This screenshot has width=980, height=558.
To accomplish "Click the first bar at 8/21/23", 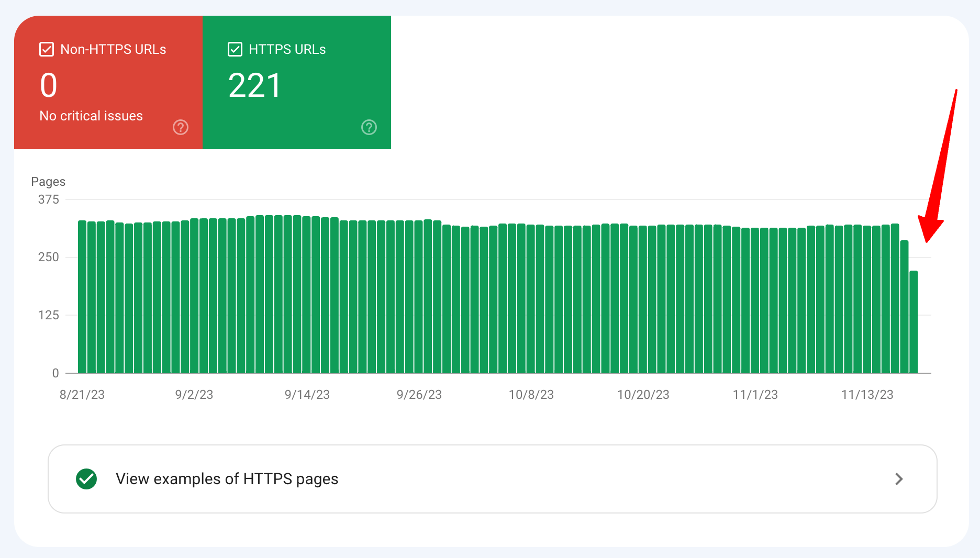I will (82, 297).
